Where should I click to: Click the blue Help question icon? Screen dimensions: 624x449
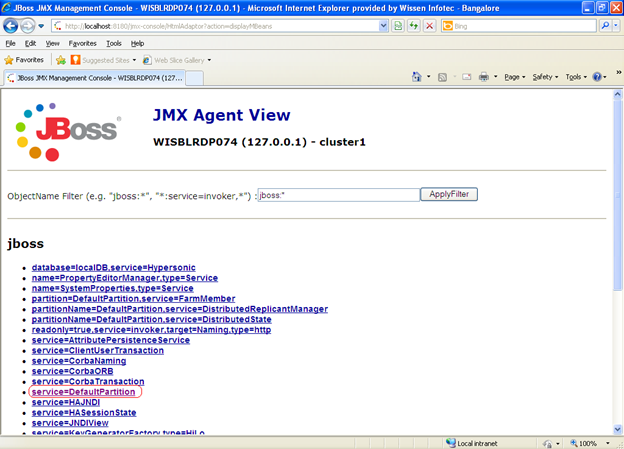597,77
